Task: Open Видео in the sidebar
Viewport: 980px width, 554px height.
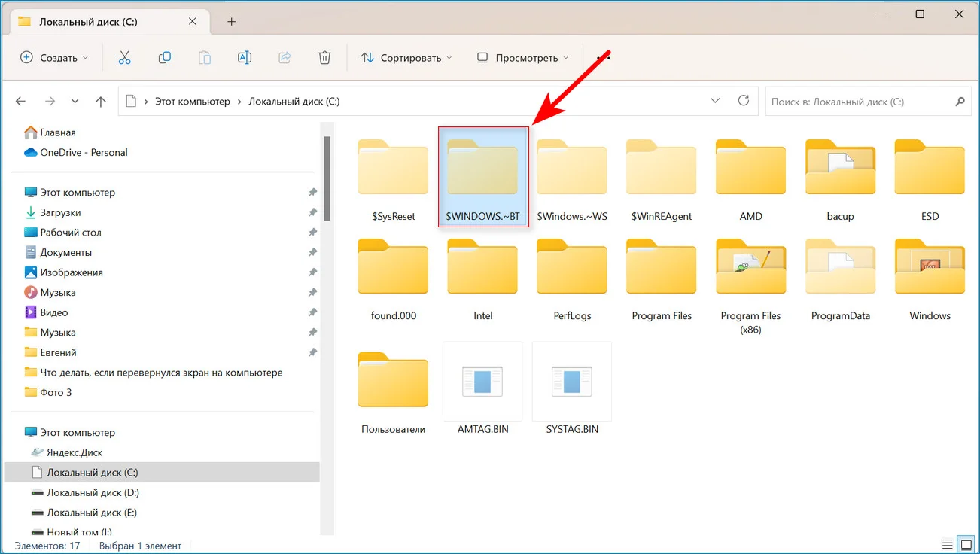Action: pyautogui.click(x=45, y=312)
